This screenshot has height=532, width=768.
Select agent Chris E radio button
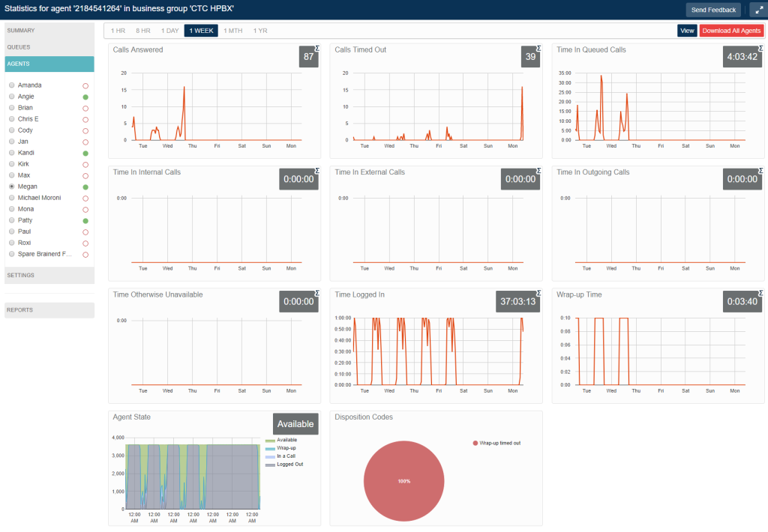tap(12, 119)
